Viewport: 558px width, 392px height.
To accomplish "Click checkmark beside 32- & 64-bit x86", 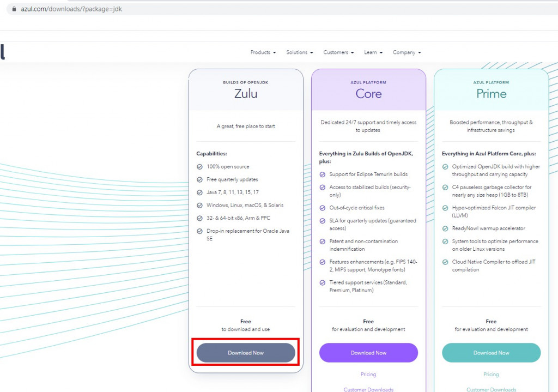I will click(199, 218).
